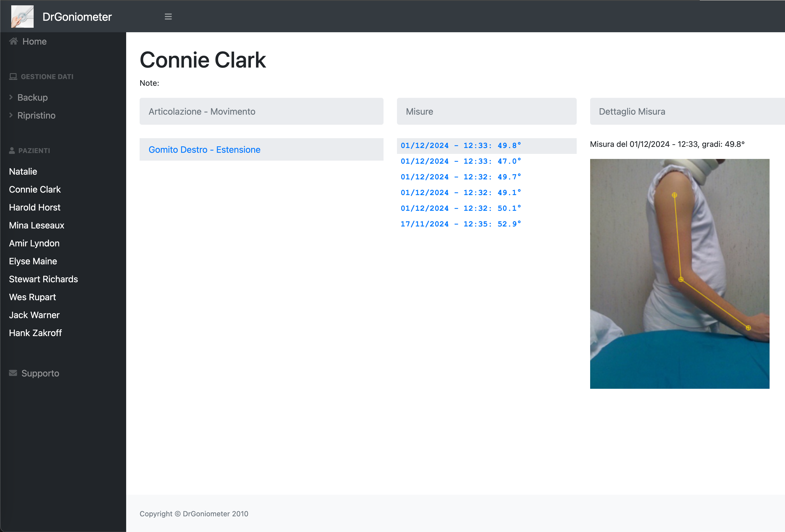785x532 pixels.
Task: Select measurement 12:33 with 49.8°
Action: (x=486, y=145)
